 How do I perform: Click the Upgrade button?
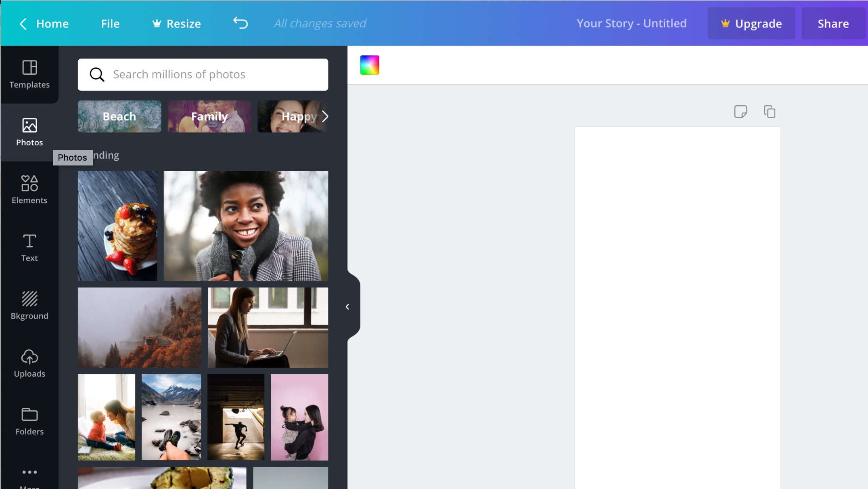751,23
